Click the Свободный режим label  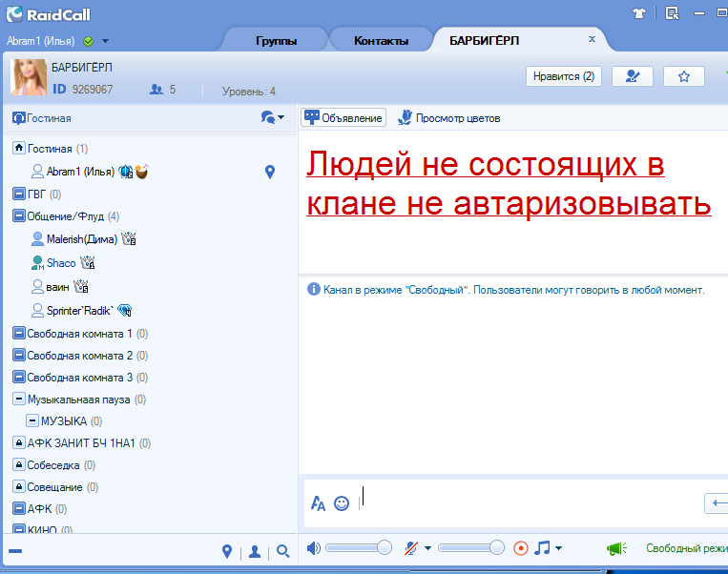click(x=687, y=548)
